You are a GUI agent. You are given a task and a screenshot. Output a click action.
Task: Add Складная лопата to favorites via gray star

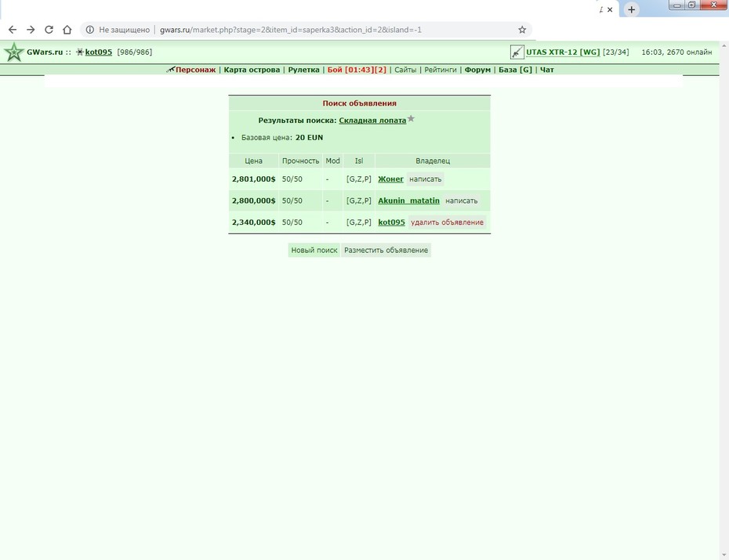(x=411, y=119)
